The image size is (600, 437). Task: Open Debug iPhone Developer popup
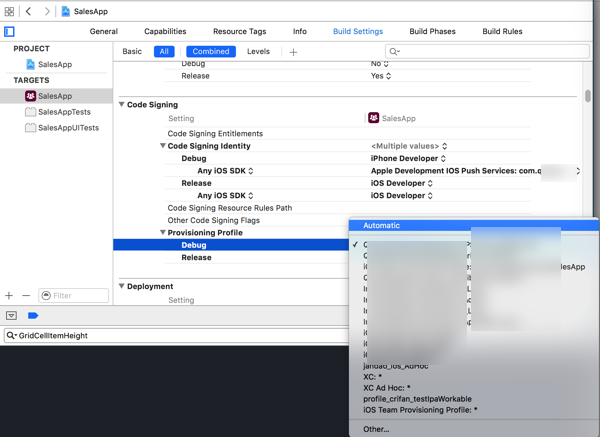(x=408, y=158)
